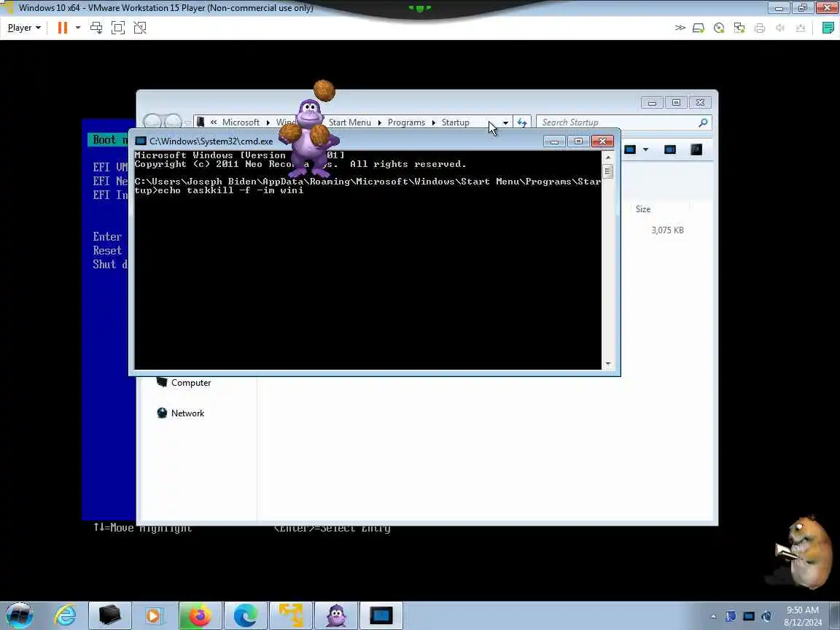This screenshot has height=630, width=840.
Task: Expand the arrow after Microsoft breadcrumb
Action: pyautogui.click(x=268, y=122)
